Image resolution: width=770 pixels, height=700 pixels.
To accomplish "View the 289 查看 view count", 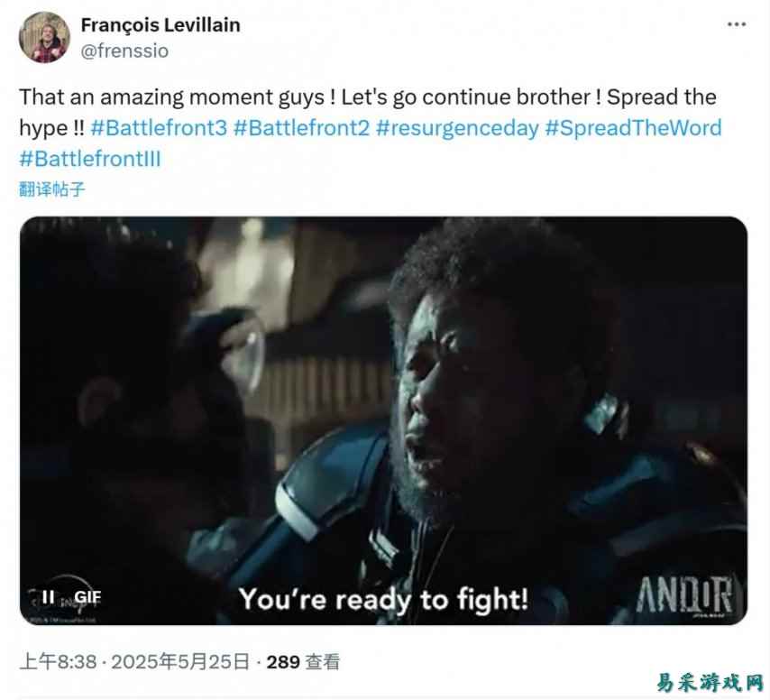I will point(303,662).
